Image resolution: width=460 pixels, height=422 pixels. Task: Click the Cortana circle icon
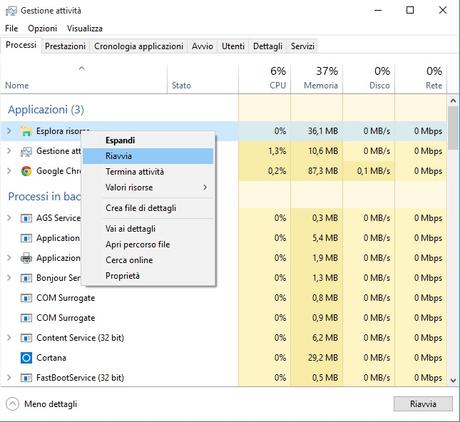click(26, 358)
